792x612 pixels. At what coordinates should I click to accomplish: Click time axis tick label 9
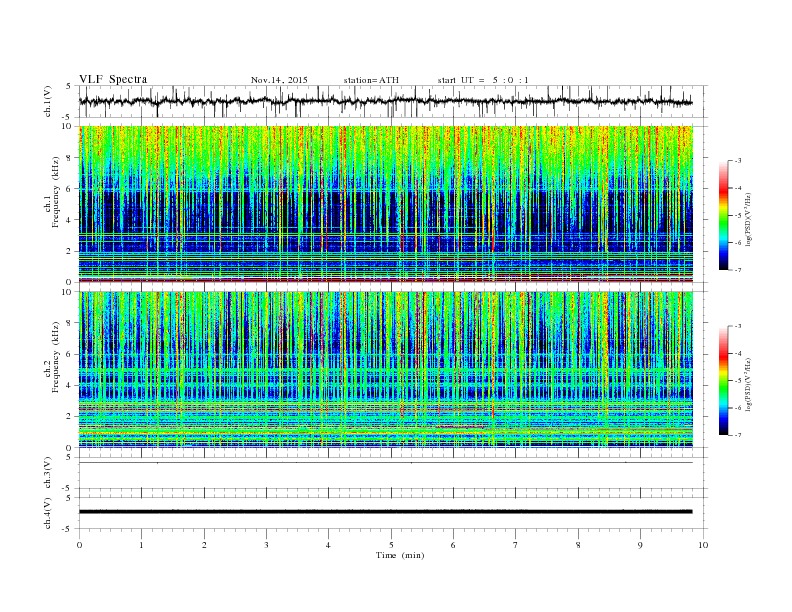point(640,545)
